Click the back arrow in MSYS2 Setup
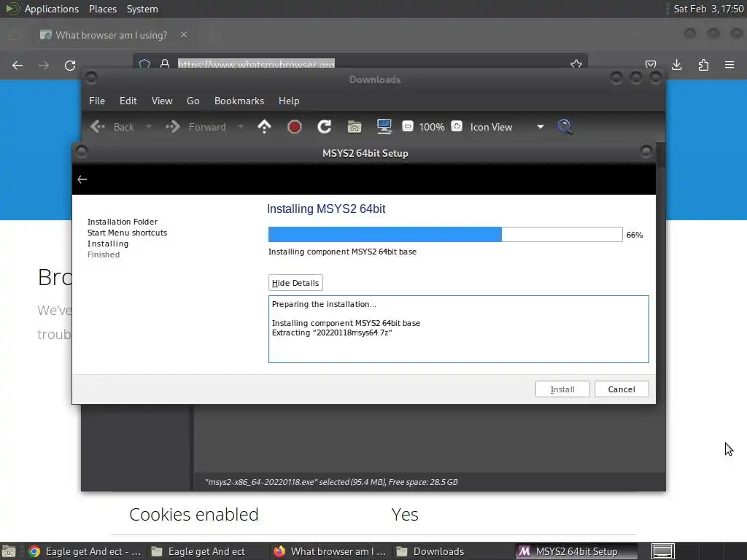Viewport: 747px width, 560px height. point(82,179)
